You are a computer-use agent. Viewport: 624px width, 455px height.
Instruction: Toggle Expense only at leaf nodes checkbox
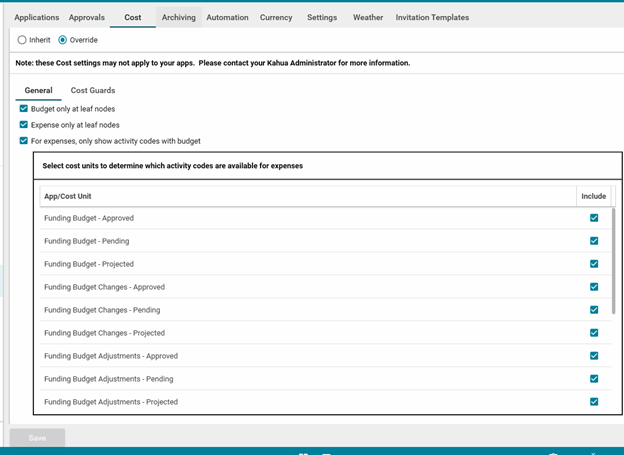(x=23, y=125)
